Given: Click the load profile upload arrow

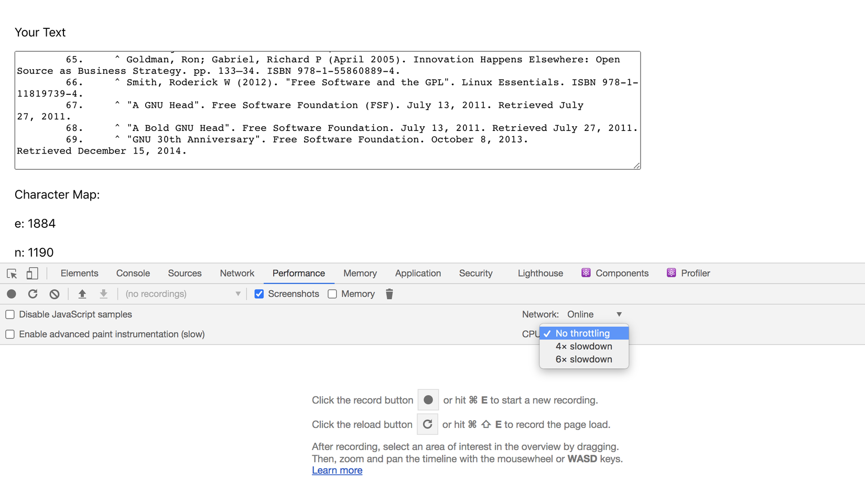Looking at the screenshot, I should 82,294.
